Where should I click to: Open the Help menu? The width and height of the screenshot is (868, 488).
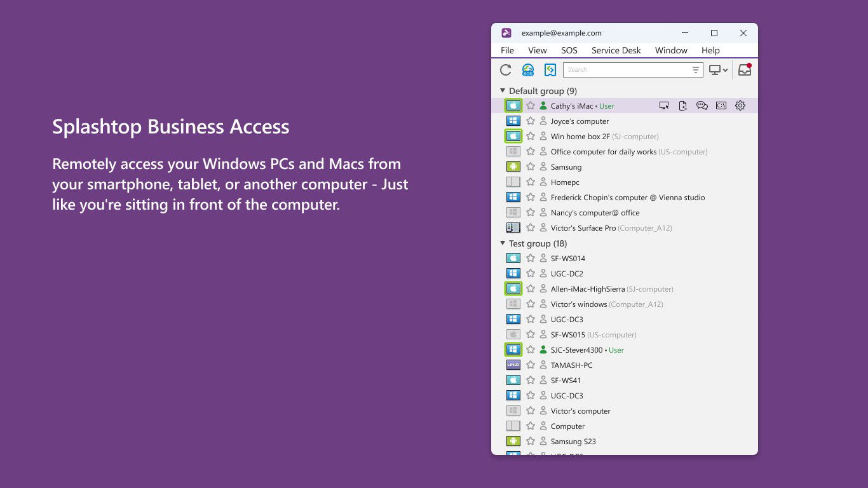710,50
